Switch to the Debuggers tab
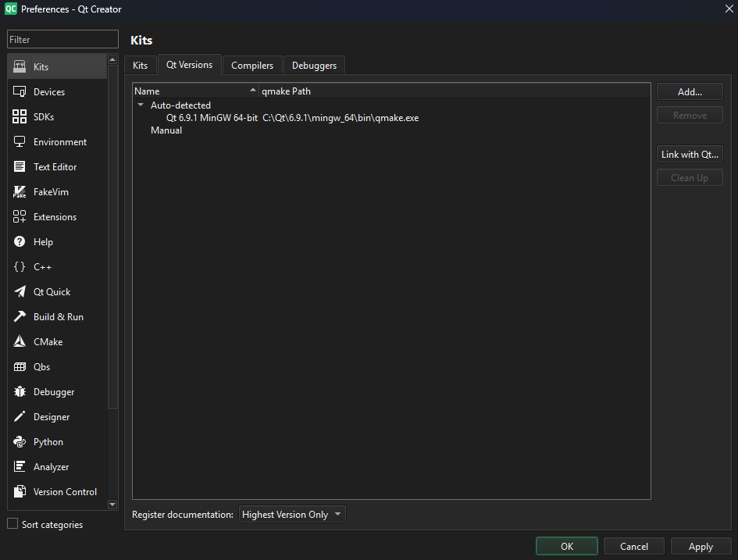Screen dimensions: 738x560 (314, 66)
